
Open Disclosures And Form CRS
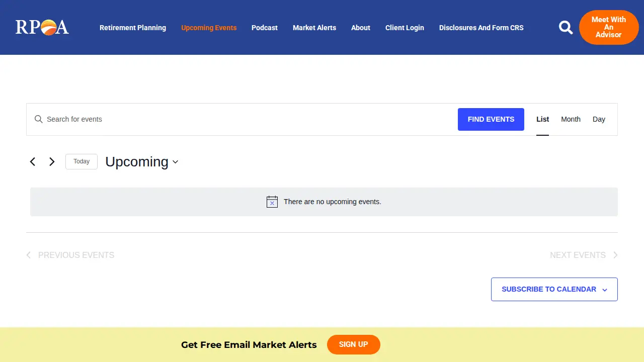click(x=481, y=28)
